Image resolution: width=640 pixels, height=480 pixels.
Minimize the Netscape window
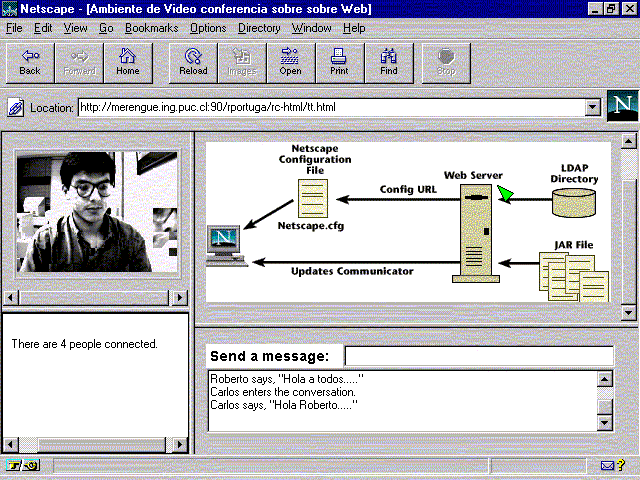click(x=596, y=9)
